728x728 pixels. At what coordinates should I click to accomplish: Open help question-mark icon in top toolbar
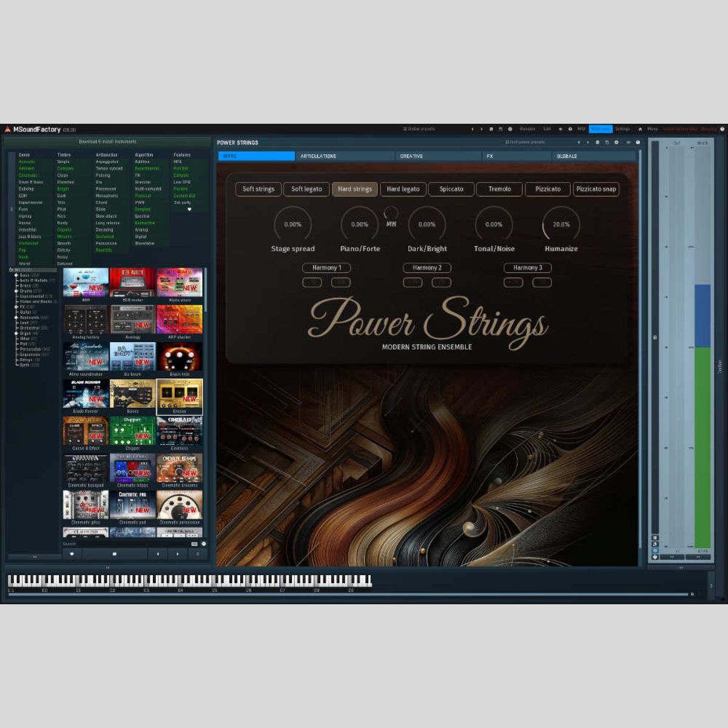tap(722, 129)
